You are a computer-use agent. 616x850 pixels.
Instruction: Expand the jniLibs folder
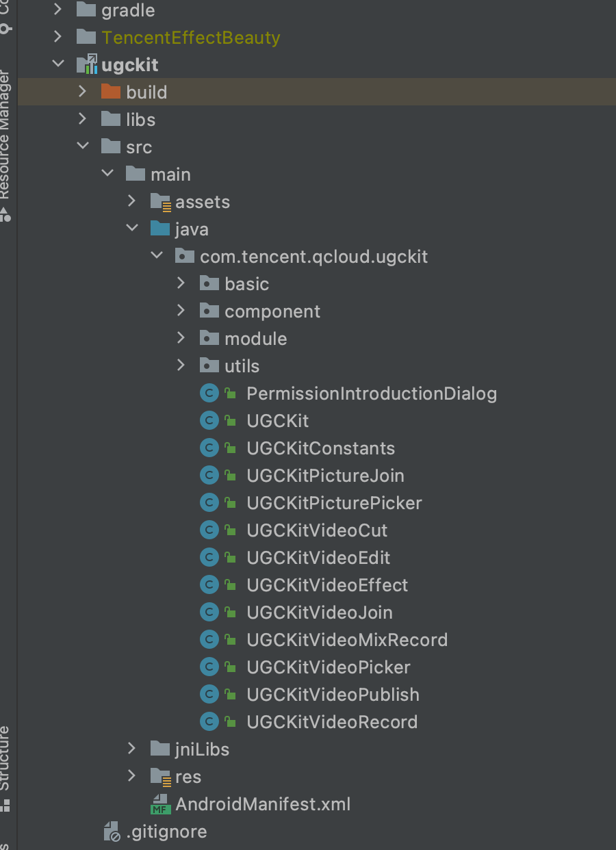[x=131, y=749]
